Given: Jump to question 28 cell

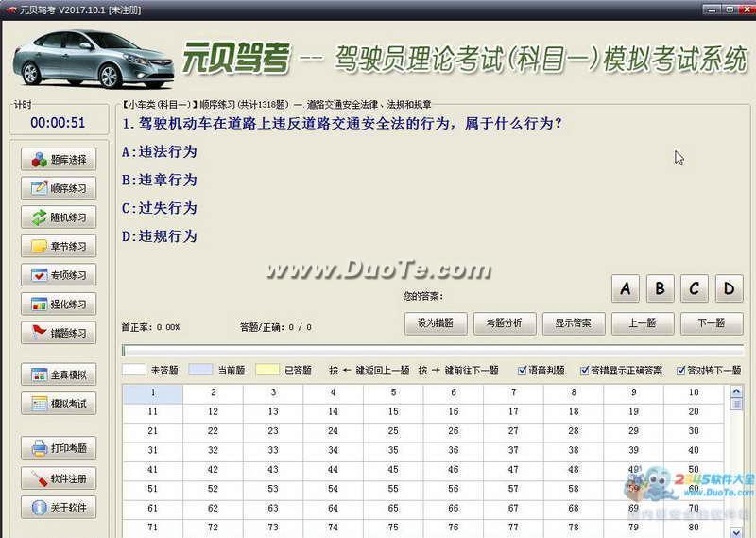Looking at the screenshot, I should (x=574, y=431).
